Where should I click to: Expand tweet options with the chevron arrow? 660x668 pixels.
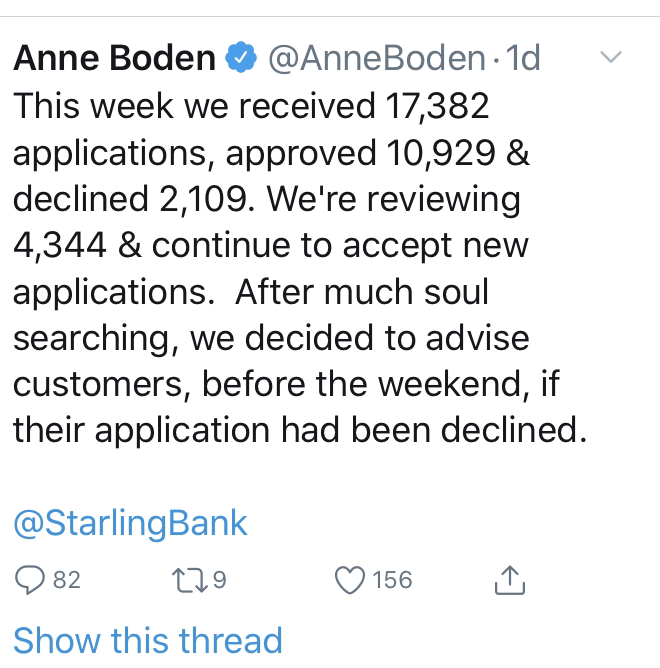tap(611, 57)
